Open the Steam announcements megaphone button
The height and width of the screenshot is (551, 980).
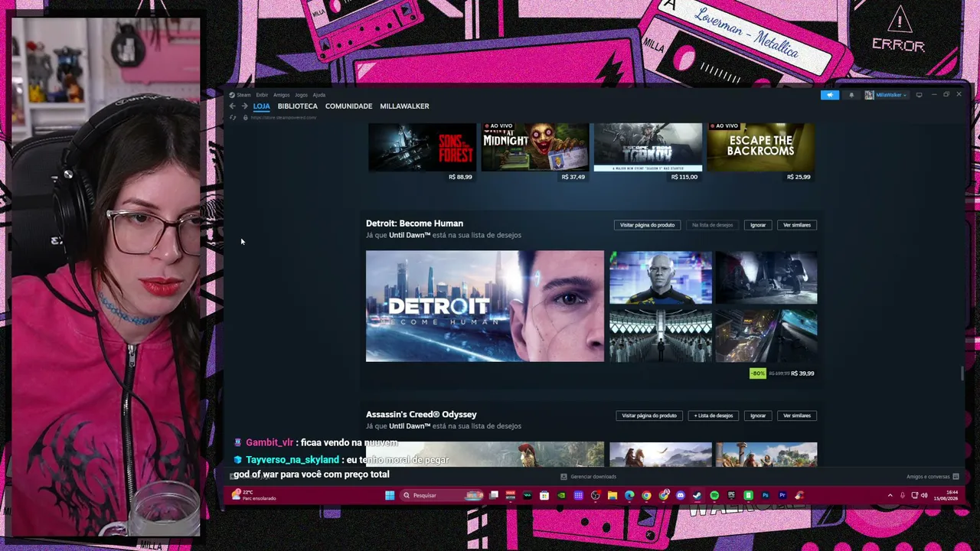(x=830, y=95)
